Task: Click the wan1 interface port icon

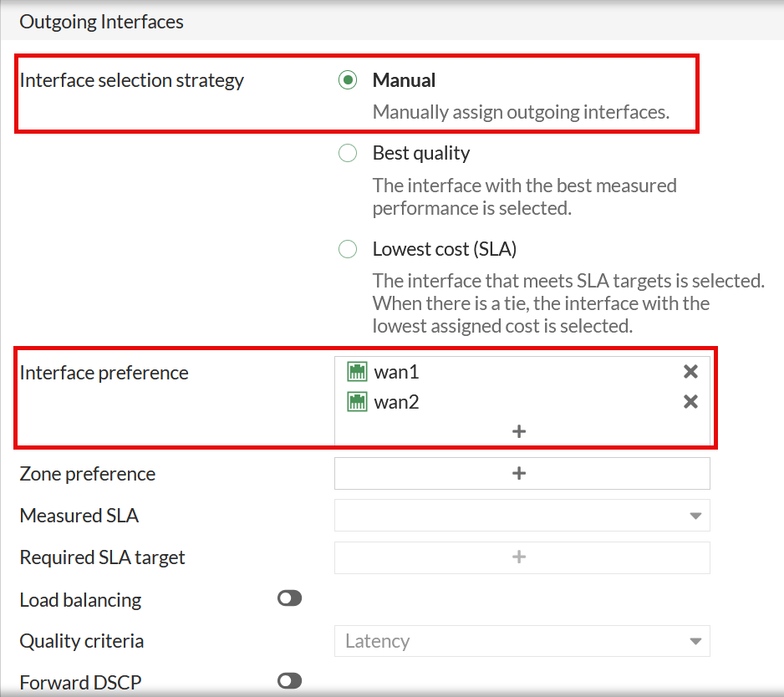Action: [358, 372]
